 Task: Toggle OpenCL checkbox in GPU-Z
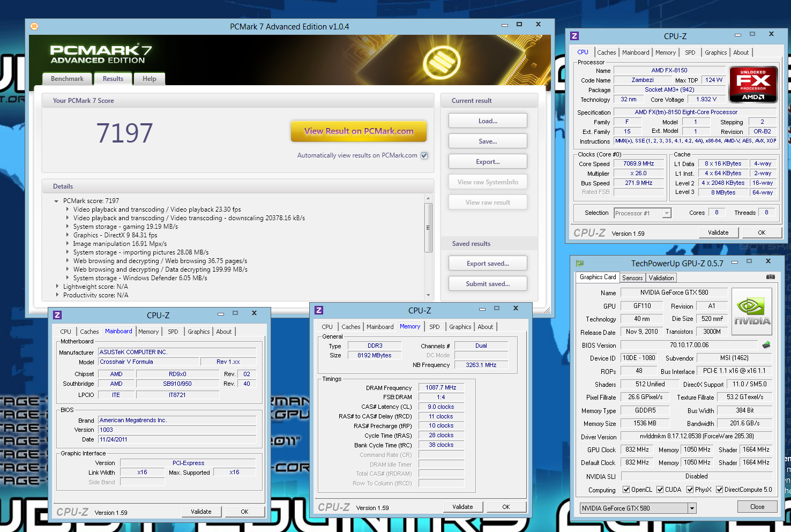(x=626, y=490)
